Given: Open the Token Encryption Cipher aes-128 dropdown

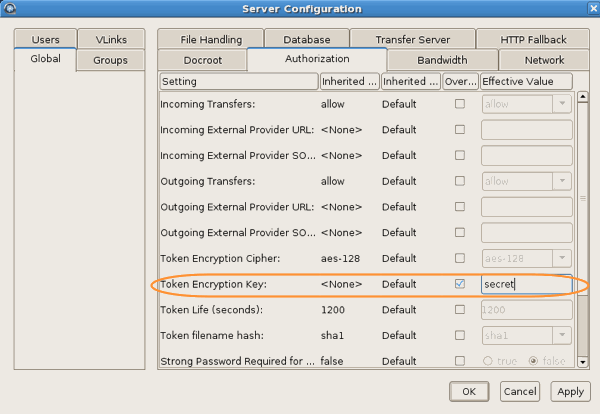Looking at the screenshot, I should tap(561, 258).
